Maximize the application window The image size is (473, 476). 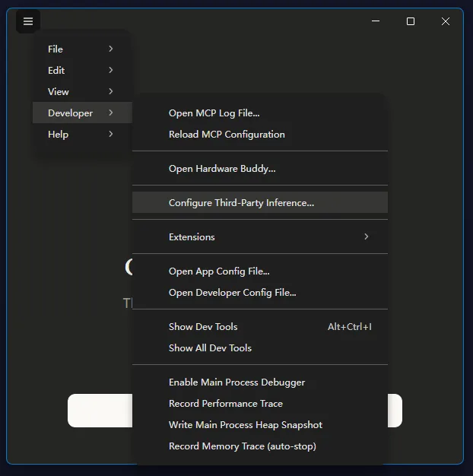click(x=411, y=21)
